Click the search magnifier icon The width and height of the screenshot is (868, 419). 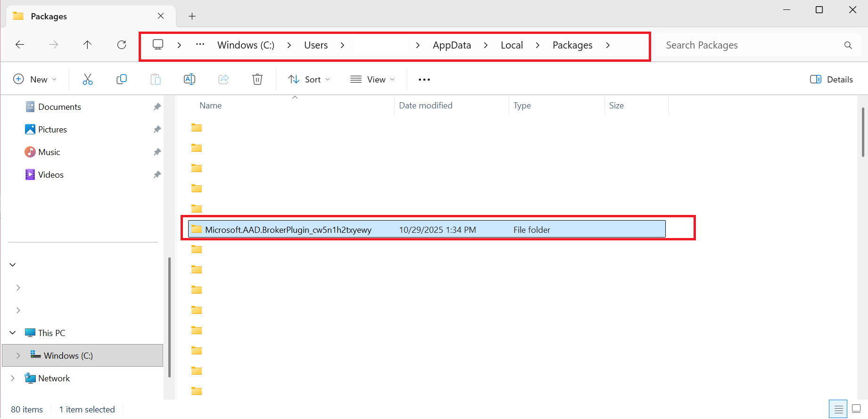click(x=848, y=45)
